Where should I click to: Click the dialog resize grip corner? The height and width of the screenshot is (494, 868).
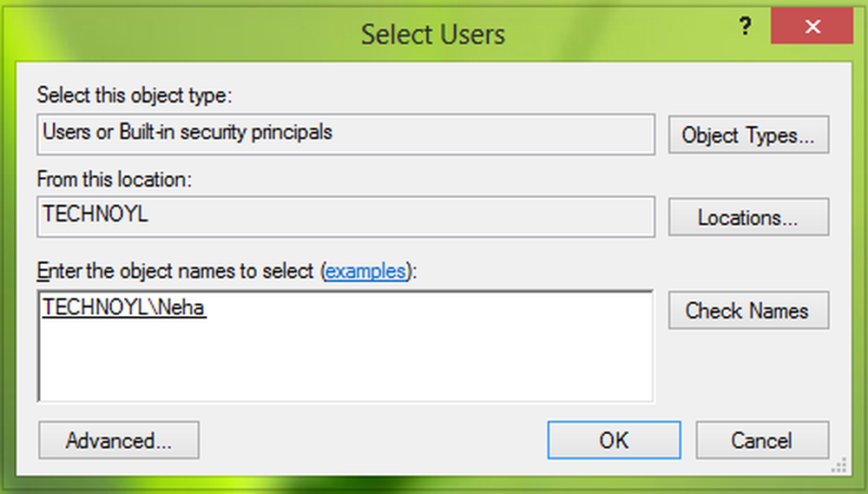coord(839,467)
